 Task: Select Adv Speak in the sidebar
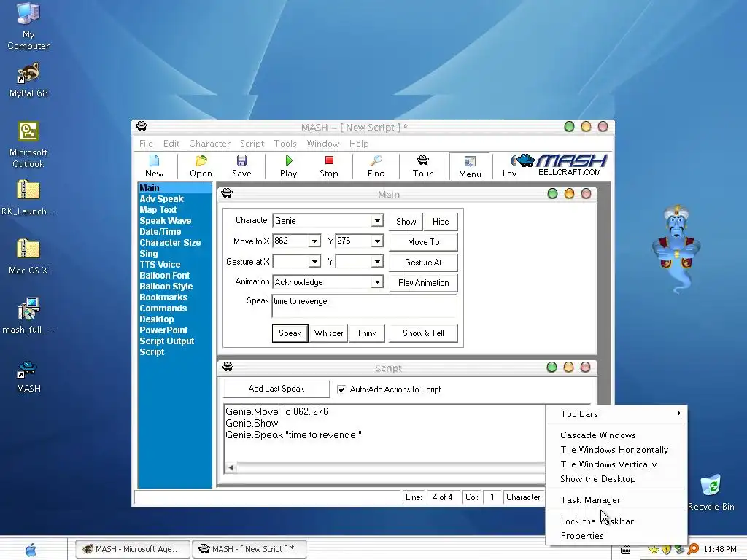pos(161,198)
